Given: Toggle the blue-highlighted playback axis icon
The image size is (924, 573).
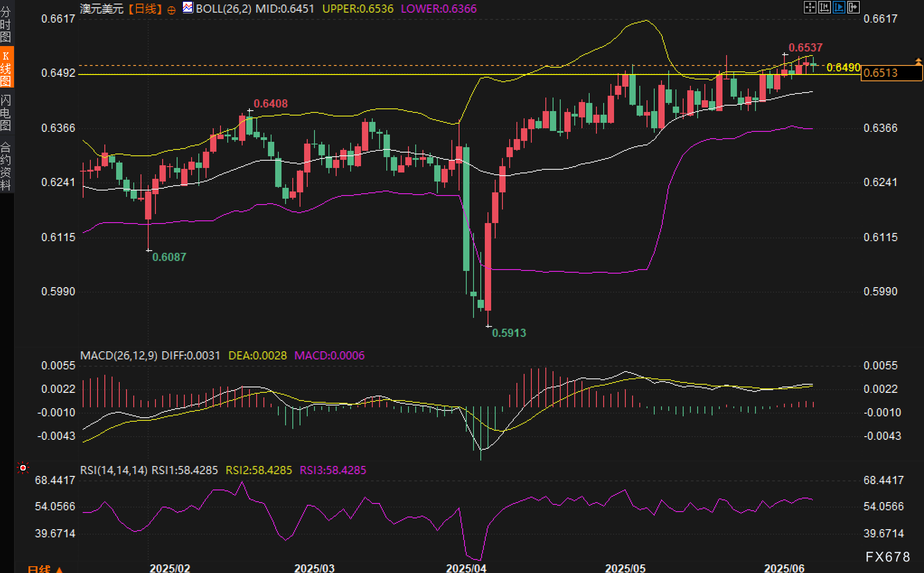Looking at the screenshot, I should (839, 7).
